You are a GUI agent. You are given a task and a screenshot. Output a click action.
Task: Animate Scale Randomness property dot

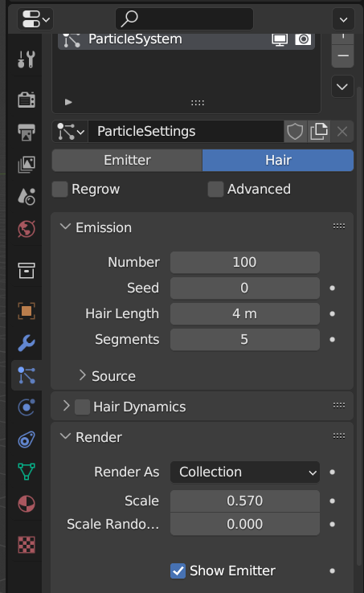(332, 524)
